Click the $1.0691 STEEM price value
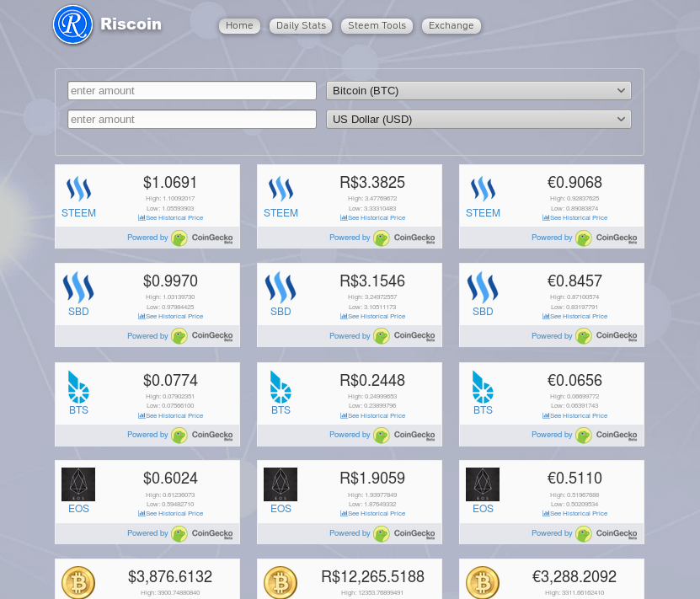This screenshot has width=700, height=599. [x=170, y=183]
